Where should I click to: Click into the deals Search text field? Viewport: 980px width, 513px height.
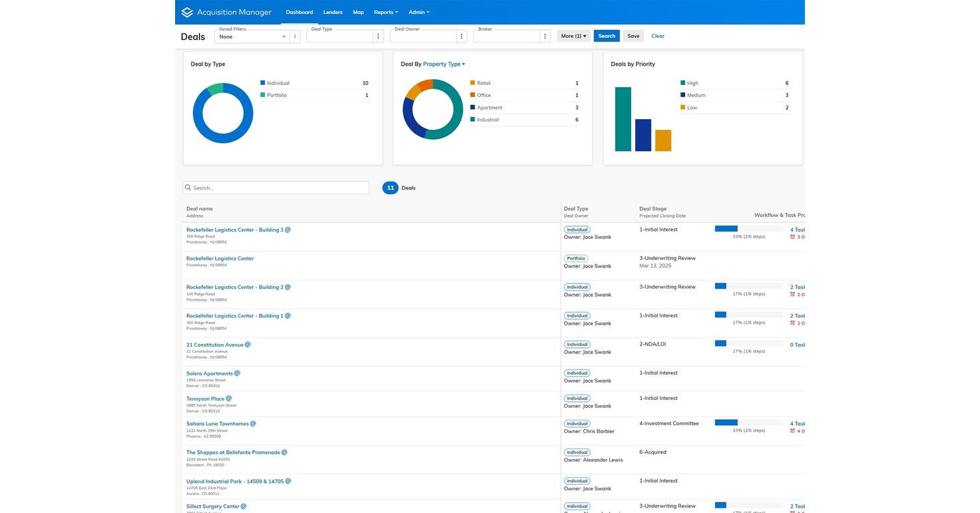tap(280, 188)
